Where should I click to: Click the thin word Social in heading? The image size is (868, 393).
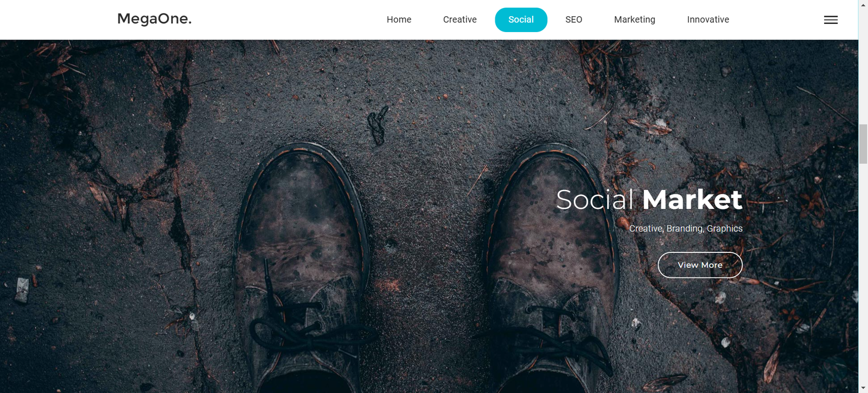(x=595, y=200)
